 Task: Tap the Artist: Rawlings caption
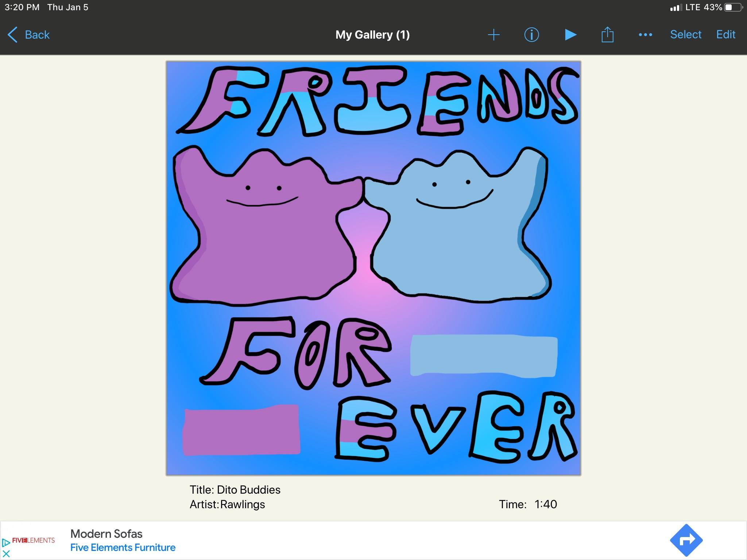(x=227, y=504)
